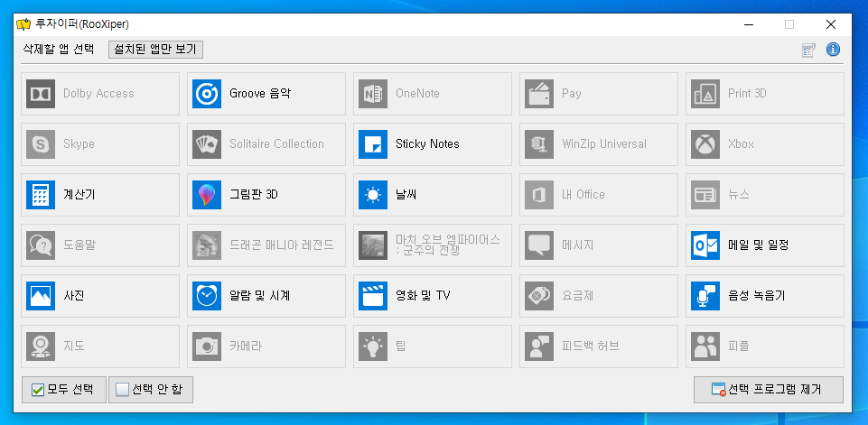Open the blue info icon

tap(833, 50)
